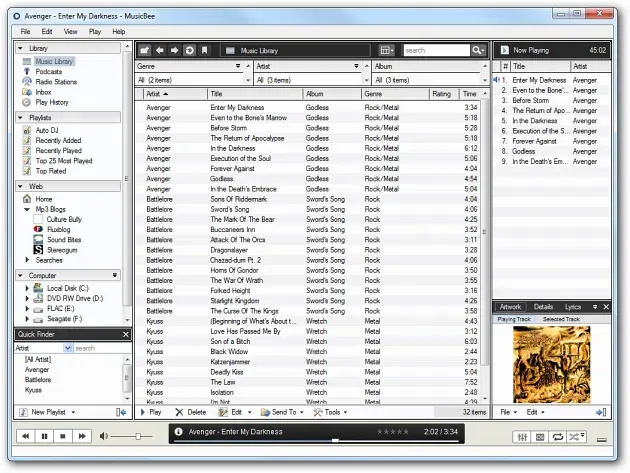630x473 pixels.
Task: Expand the Local Disk (C:) tree node
Action: (27, 288)
